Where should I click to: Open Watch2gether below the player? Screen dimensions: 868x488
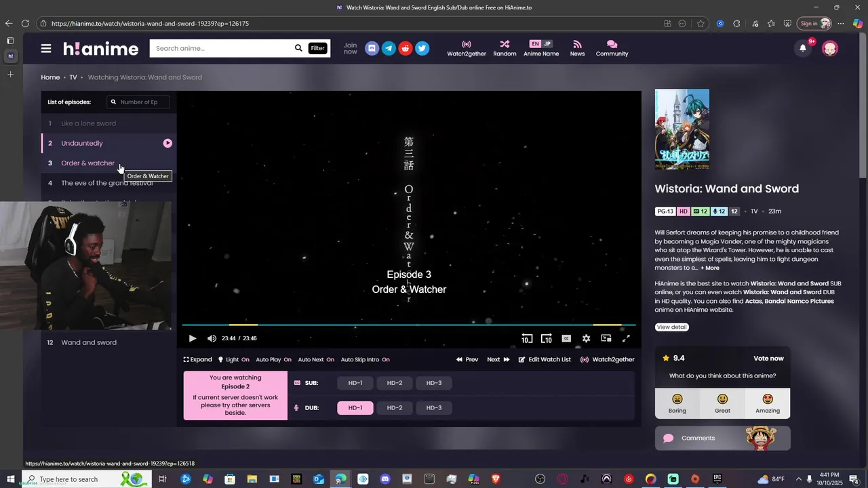[608, 359]
